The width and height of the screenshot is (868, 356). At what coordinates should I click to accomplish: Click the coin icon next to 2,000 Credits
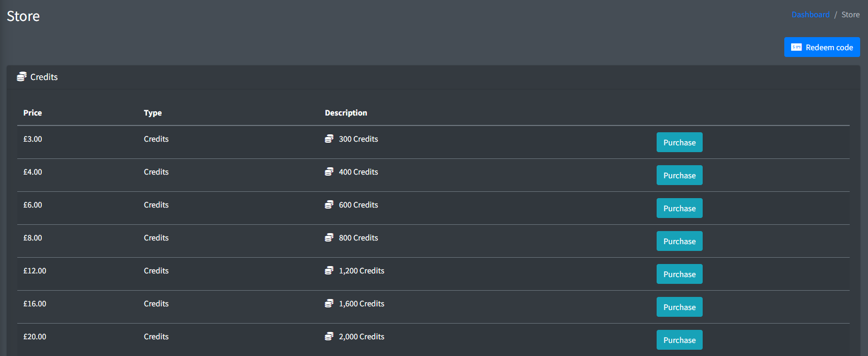329,337
